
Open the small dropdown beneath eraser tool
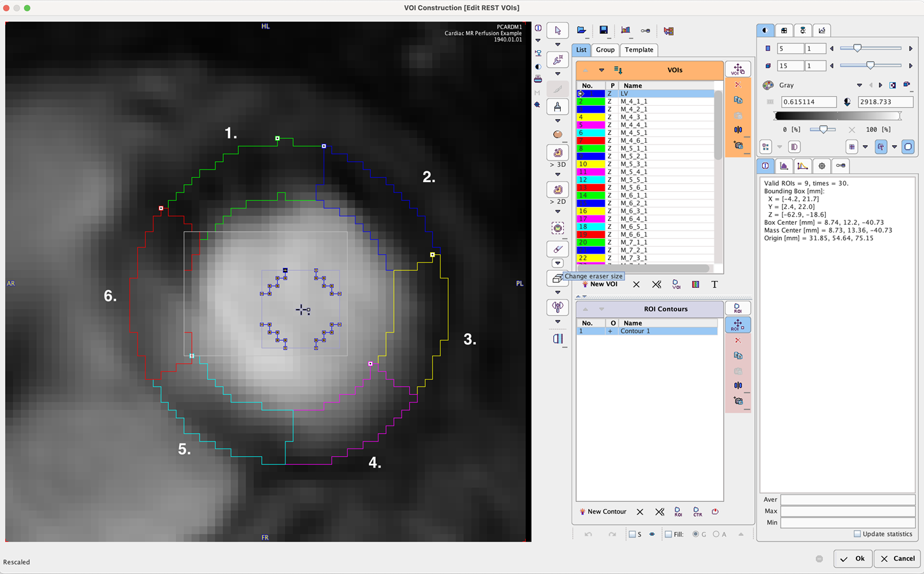tap(558, 263)
